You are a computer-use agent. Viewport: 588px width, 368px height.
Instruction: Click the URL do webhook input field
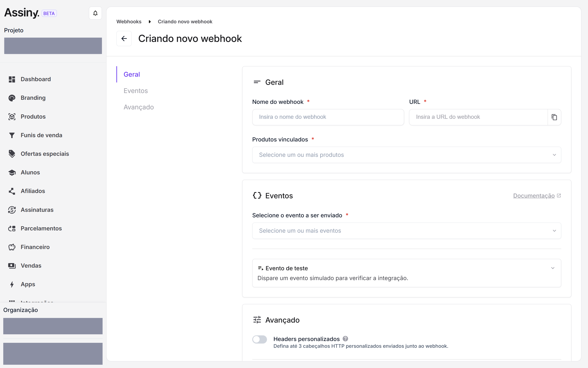click(478, 117)
